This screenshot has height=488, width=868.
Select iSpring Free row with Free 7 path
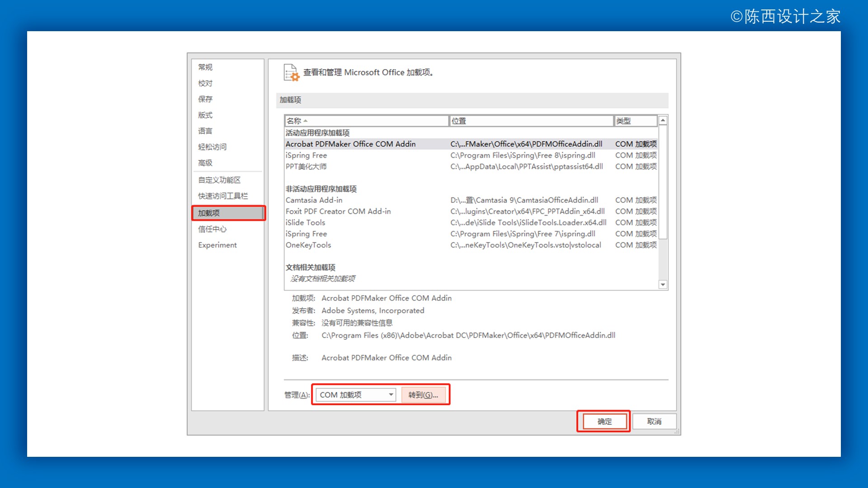pos(471,234)
